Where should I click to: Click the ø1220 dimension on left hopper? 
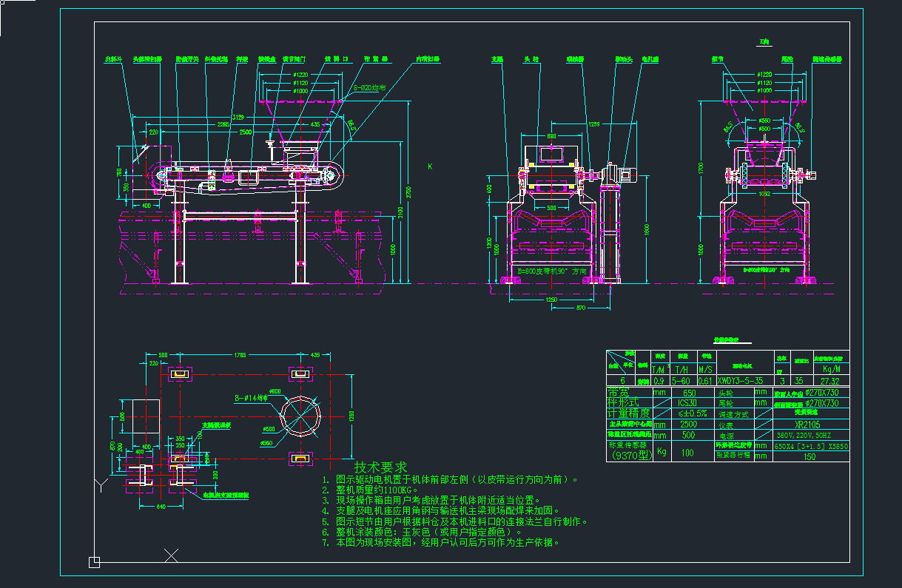pyautogui.click(x=300, y=75)
